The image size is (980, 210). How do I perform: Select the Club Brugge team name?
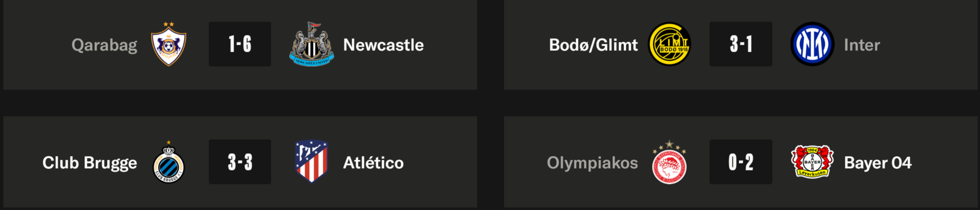tap(90, 163)
